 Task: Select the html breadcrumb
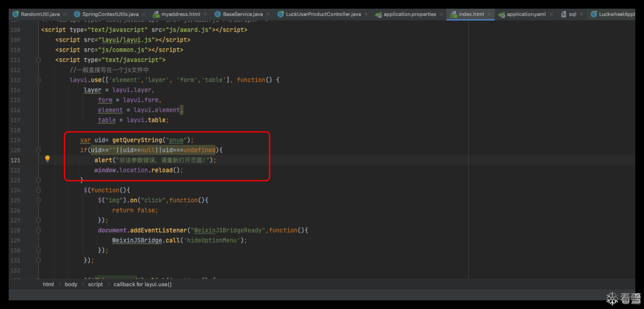(48, 284)
